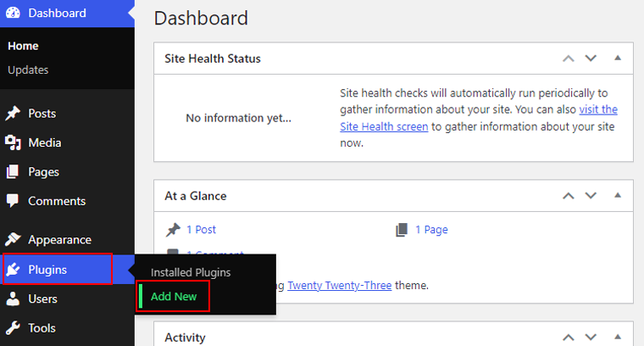Click the Site Health Status heading
The height and width of the screenshot is (346, 644).
click(213, 59)
